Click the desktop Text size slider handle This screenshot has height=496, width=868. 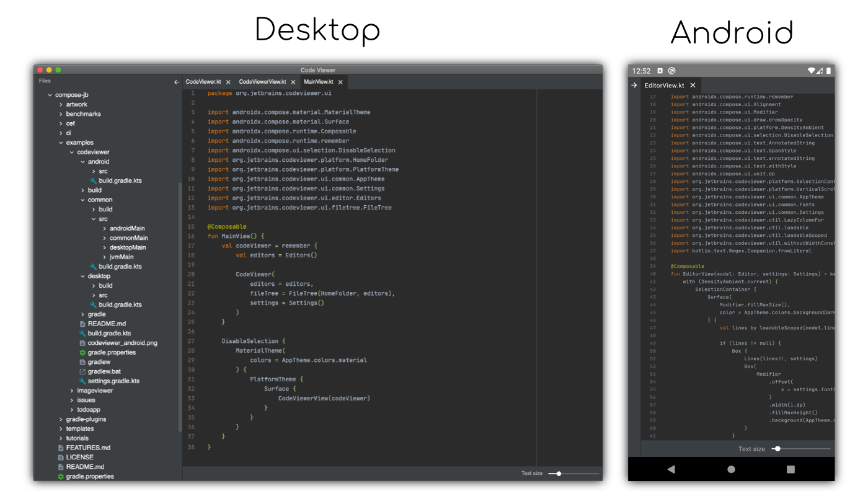click(x=559, y=474)
